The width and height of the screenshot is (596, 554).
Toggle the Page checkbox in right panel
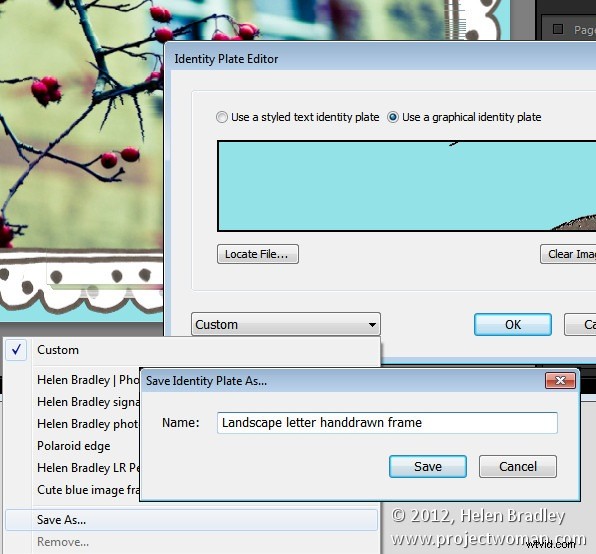pos(558,29)
